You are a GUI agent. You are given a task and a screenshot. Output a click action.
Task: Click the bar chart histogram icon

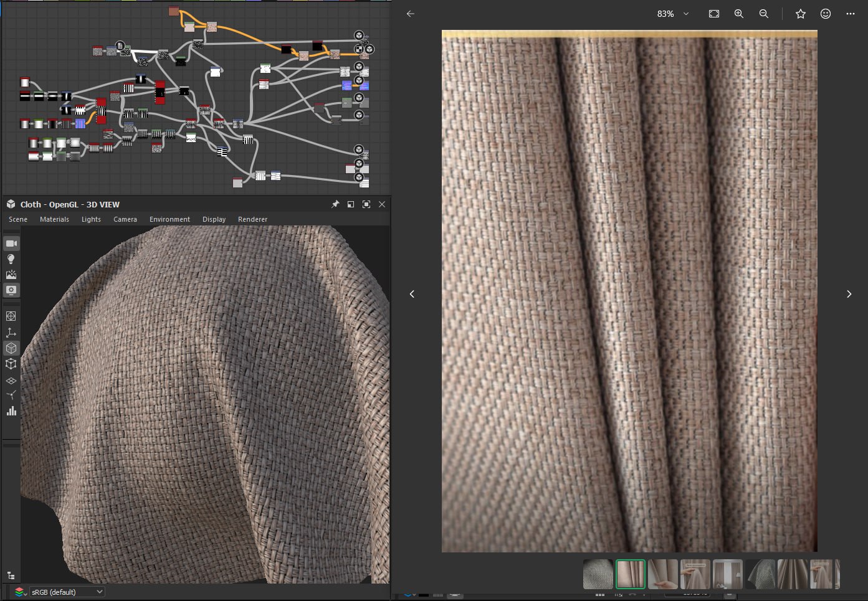pyautogui.click(x=11, y=411)
